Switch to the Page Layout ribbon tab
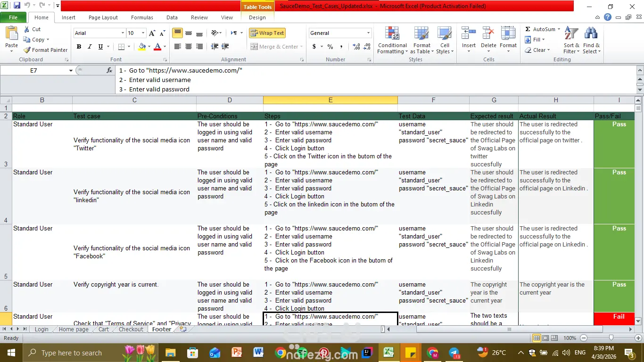The height and width of the screenshot is (362, 644). pyautogui.click(x=103, y=17)
